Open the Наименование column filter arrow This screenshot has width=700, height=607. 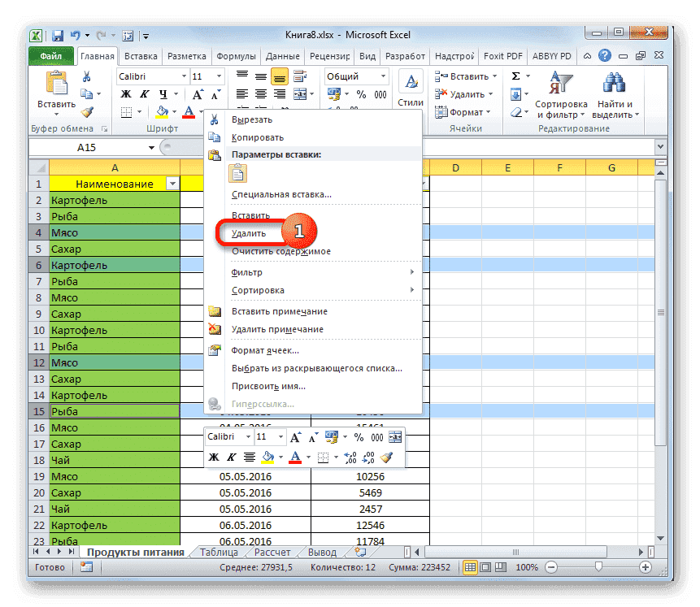pyautogui.click(x=172, y=184)
